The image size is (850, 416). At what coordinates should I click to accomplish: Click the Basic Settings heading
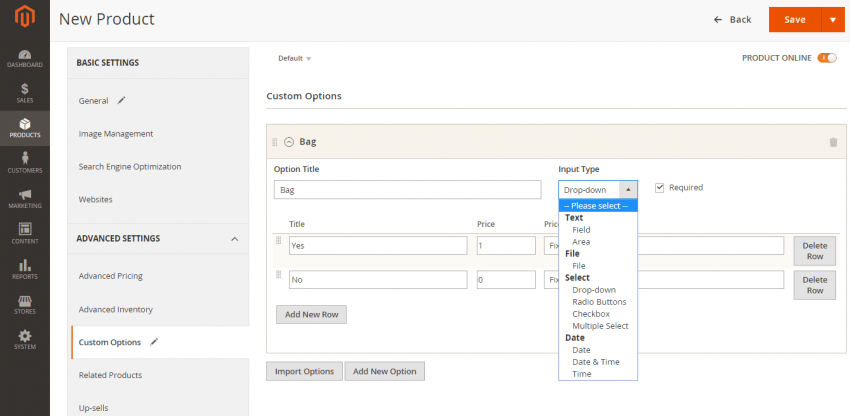pyautogui.click(x=107, y=63)
